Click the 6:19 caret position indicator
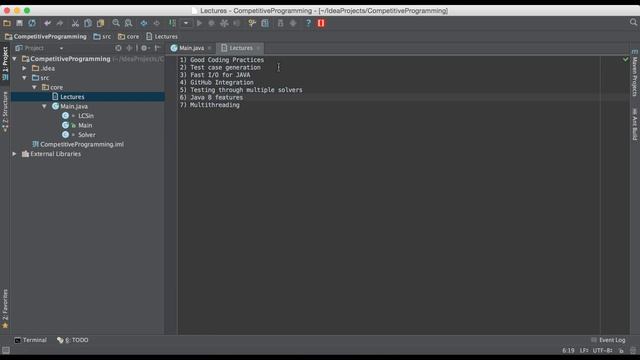 pos(568,350)
